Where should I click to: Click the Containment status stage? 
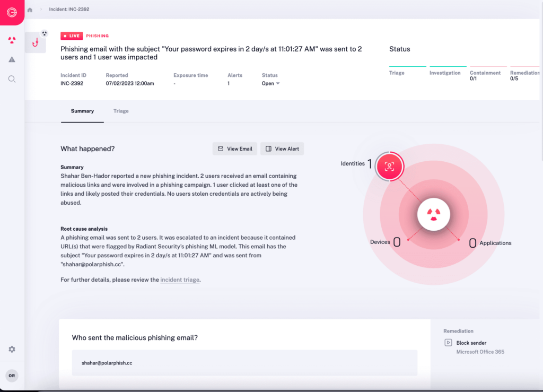click(485, 73)
